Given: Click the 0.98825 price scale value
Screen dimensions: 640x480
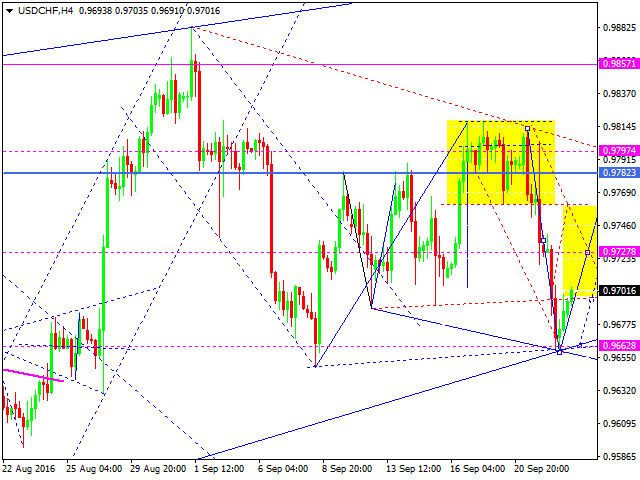Looking at the screenshot, I should point(619,28).
